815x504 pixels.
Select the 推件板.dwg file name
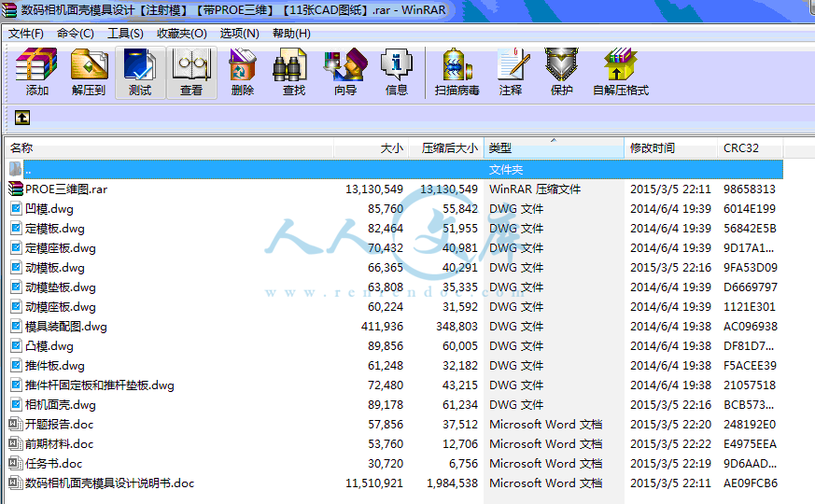(54, 365)
